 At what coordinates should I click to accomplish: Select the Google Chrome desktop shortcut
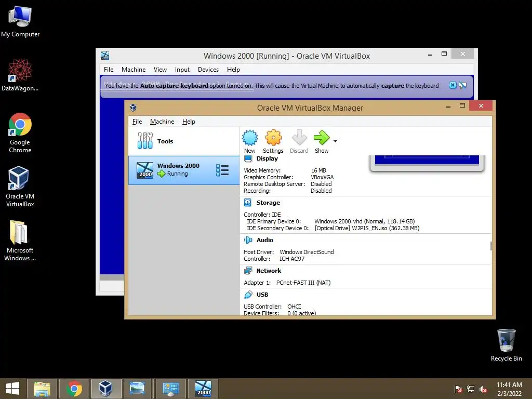pyautogui.click(x=20, y=133)
